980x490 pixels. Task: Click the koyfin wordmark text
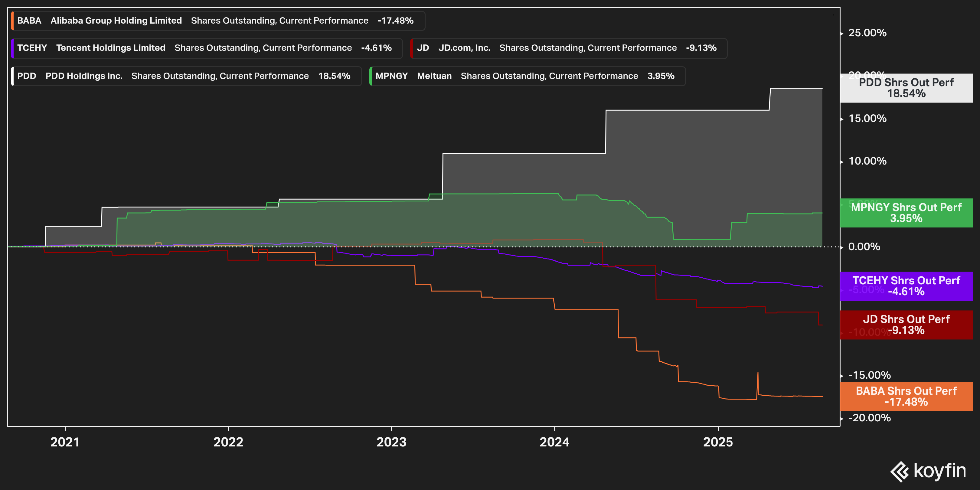939,471
